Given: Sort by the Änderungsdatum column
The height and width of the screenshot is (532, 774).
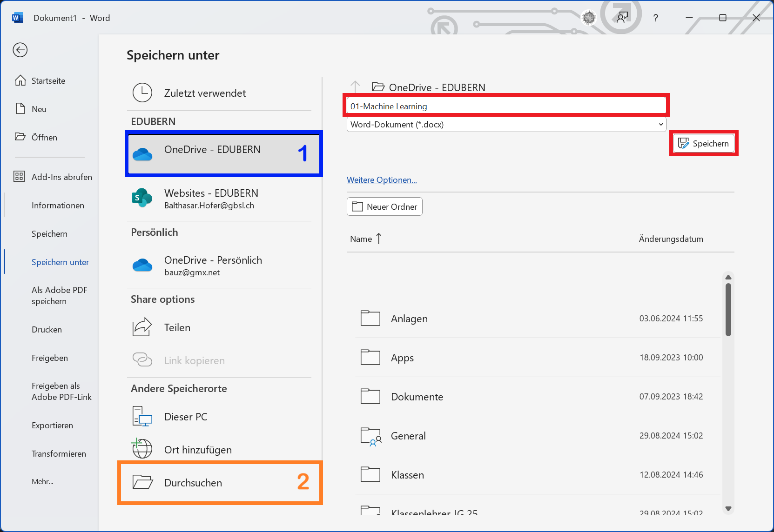Looking at the screenshot, I should point(671,239).
